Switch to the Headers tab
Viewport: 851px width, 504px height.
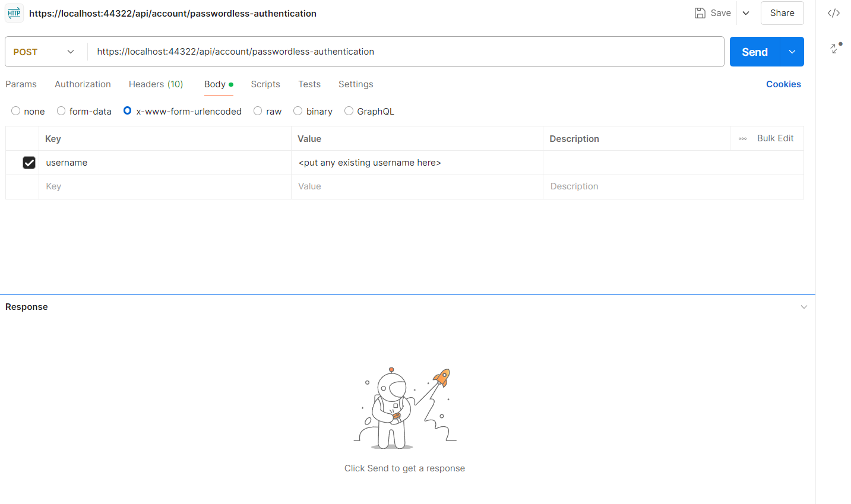(156, 84)
